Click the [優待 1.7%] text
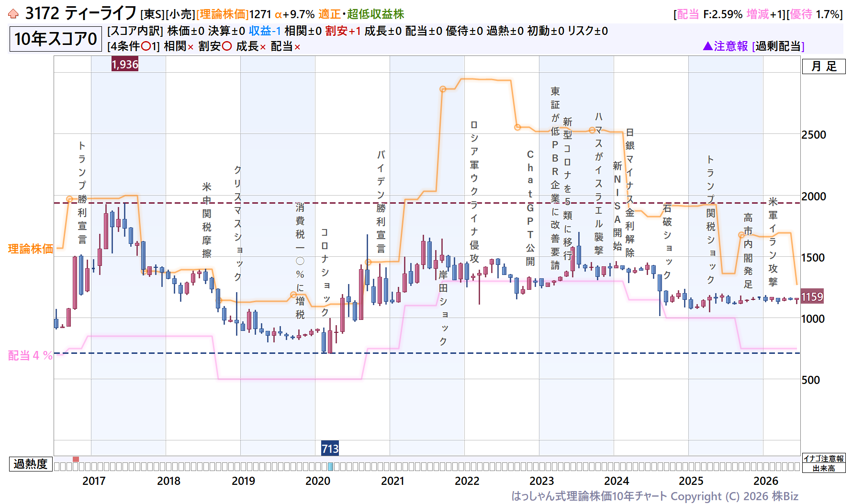This screenshot has height=504, width=852. [x=815, y=14]
